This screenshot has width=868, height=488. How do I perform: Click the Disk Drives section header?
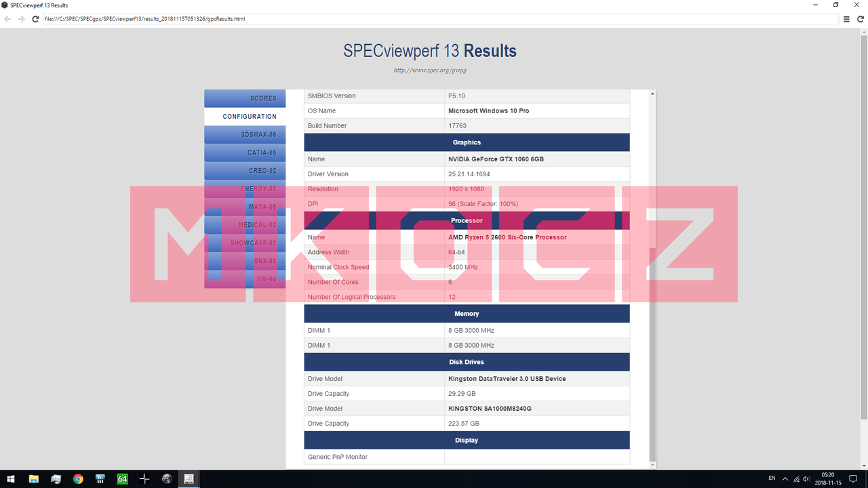click(467, 362)
